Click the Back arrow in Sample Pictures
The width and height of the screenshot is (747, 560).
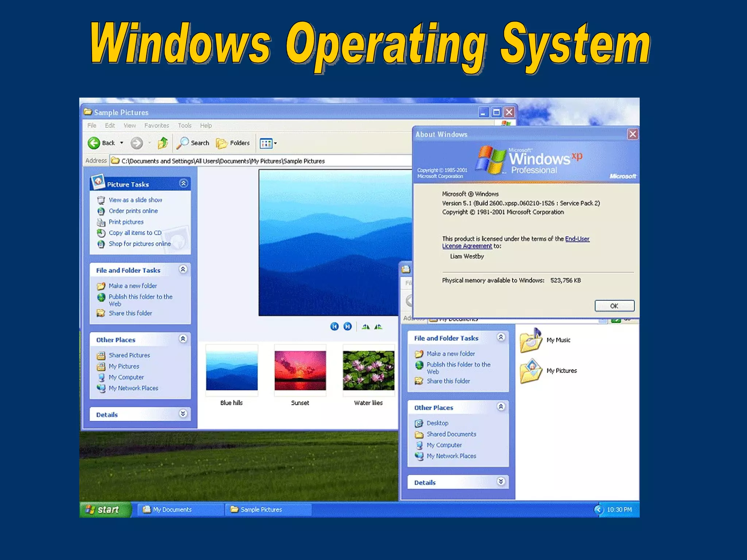pyautogui.click(x=94, y=143)
